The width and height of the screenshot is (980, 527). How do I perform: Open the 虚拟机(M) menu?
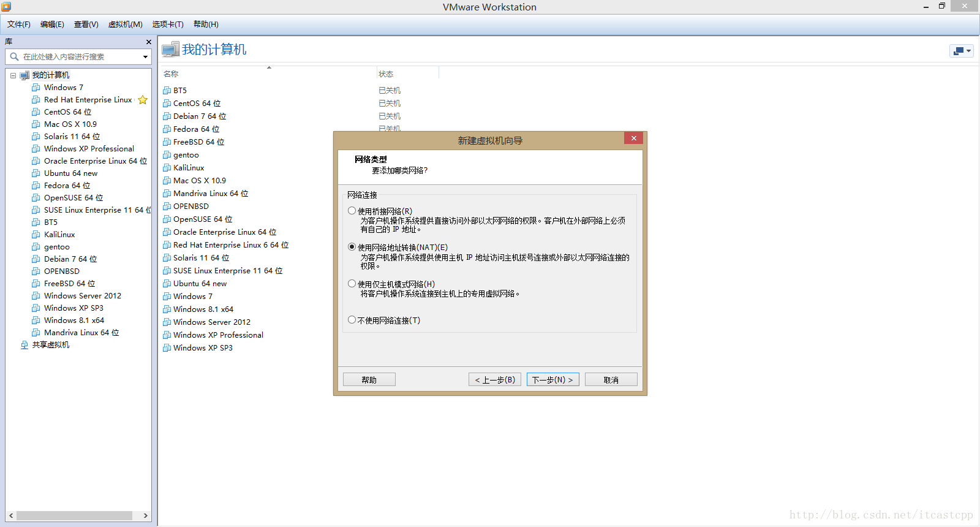click(125, 25)
